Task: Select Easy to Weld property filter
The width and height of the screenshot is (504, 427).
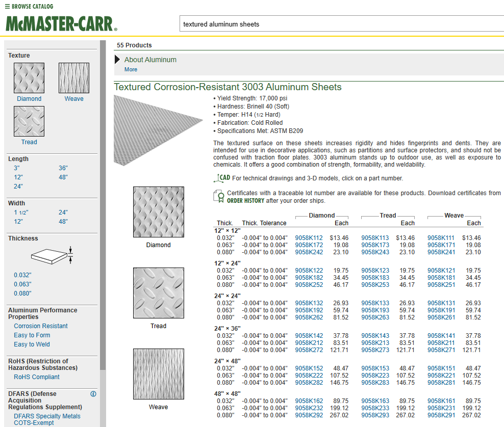Action: (x=32, y=344)
